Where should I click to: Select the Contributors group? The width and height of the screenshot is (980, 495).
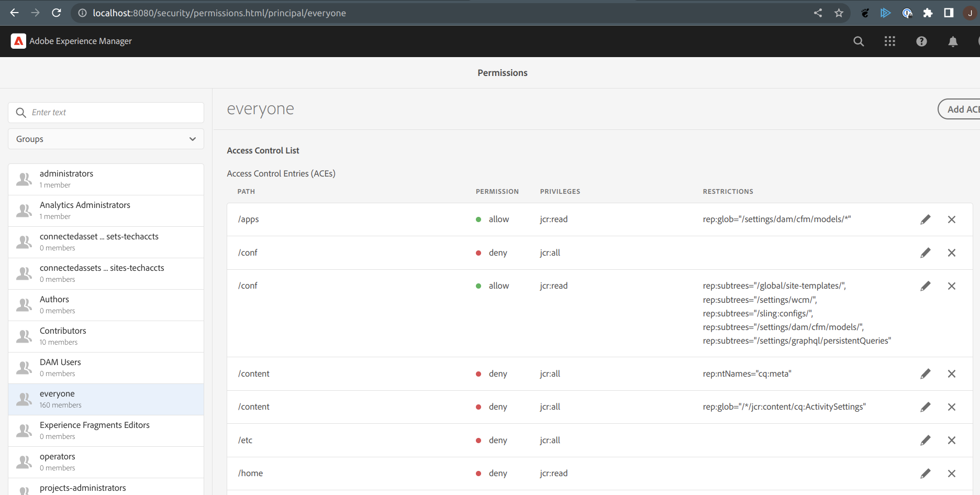[x=106, y=336]
